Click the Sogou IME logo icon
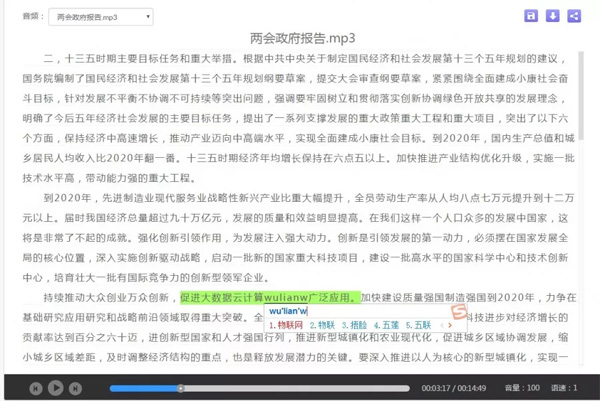The image size is (600, 401). pyautogui.click(x=457, y=316)
